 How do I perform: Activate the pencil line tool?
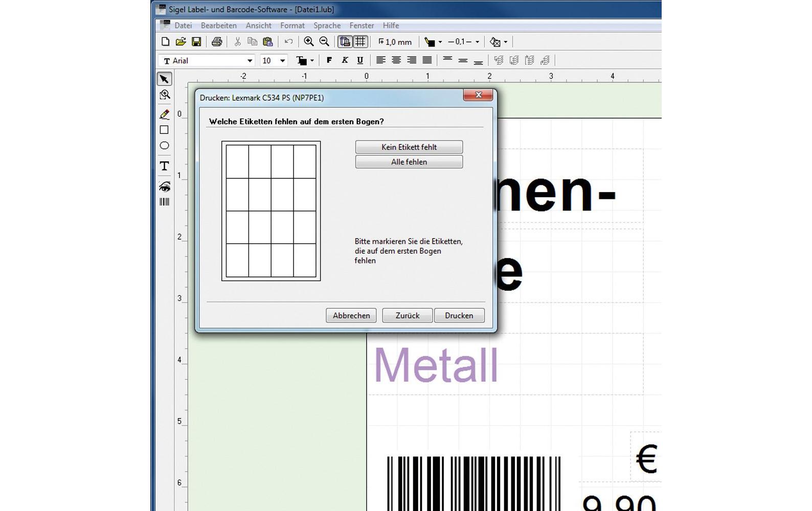pyautogui.click(x=164, y=114)
